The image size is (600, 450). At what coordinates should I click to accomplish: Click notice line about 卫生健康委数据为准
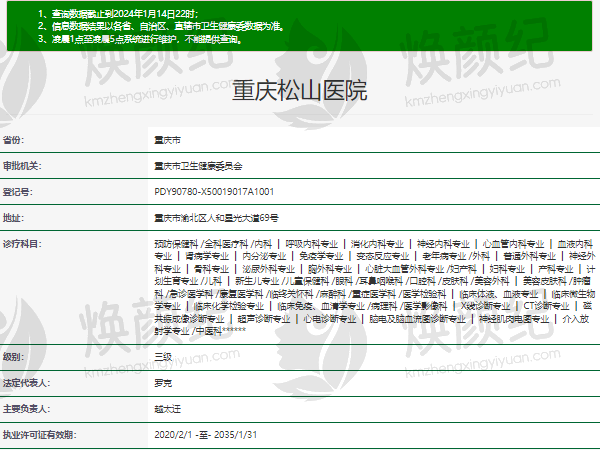click(x=161, y=26)
